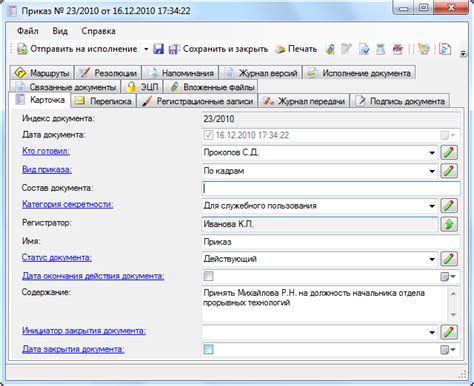Enable the Дата закрытия документа checkbox
Screen dimensions: 474x386
click(x=208, y=349)
